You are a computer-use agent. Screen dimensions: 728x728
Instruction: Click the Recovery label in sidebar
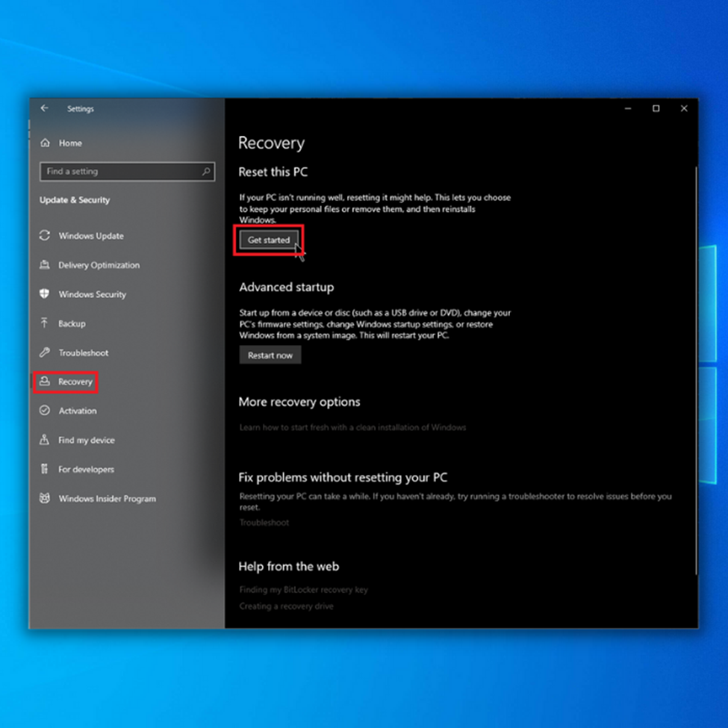[75, 382]
